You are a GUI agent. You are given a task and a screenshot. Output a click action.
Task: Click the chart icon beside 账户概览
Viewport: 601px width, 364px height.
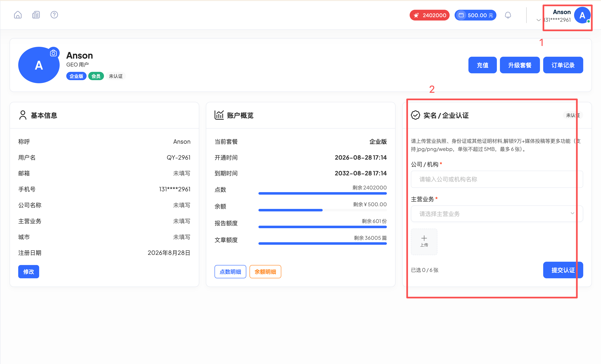click(219, 115)
